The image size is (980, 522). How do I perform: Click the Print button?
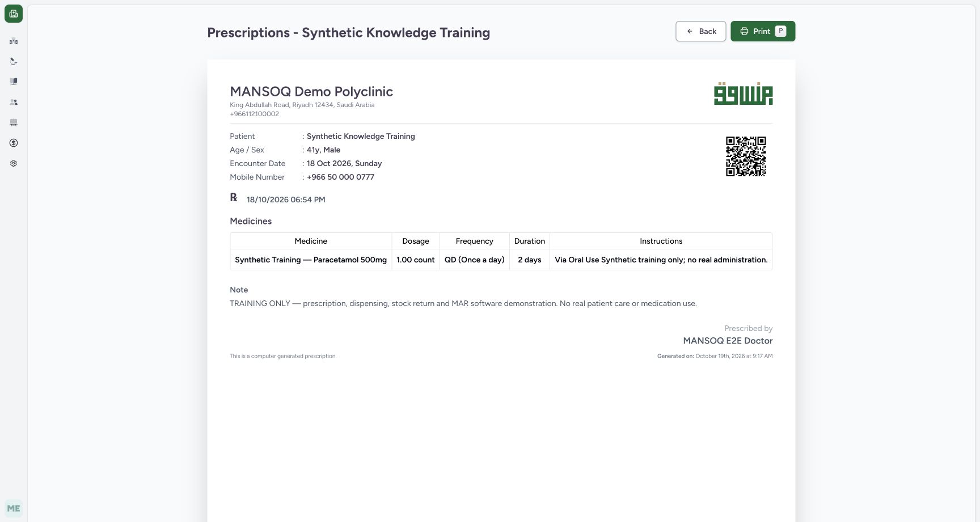[763, 31]
